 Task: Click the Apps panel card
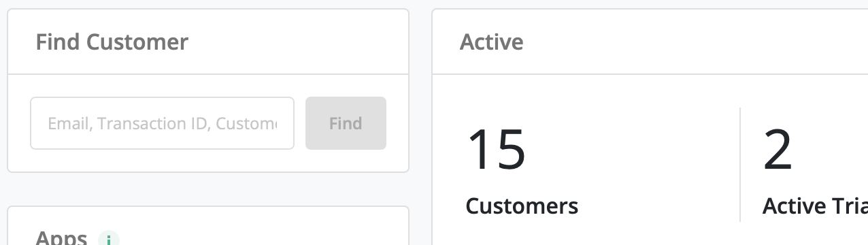(x=208, y=226)
